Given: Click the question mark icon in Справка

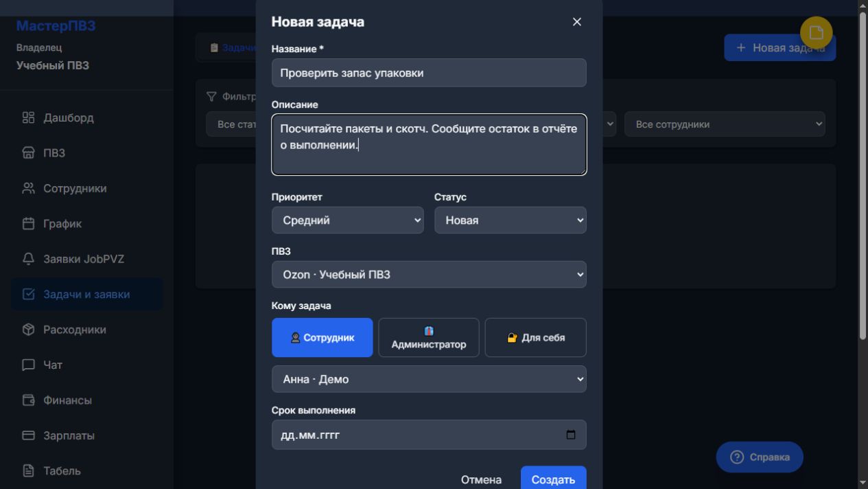Looking at the screenshot, I should pos(738,457).
